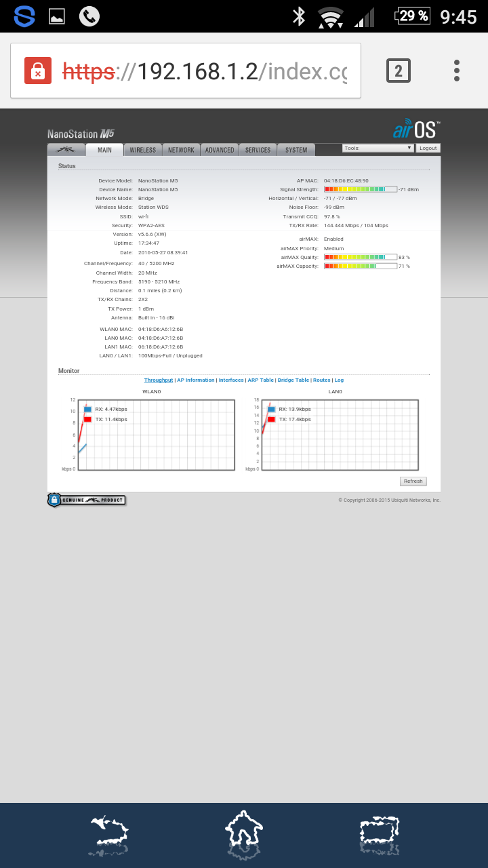488x868 pixels.
Task: Tap the Android back navigation button
Action: pyautogui.click(x=108, y=835)
